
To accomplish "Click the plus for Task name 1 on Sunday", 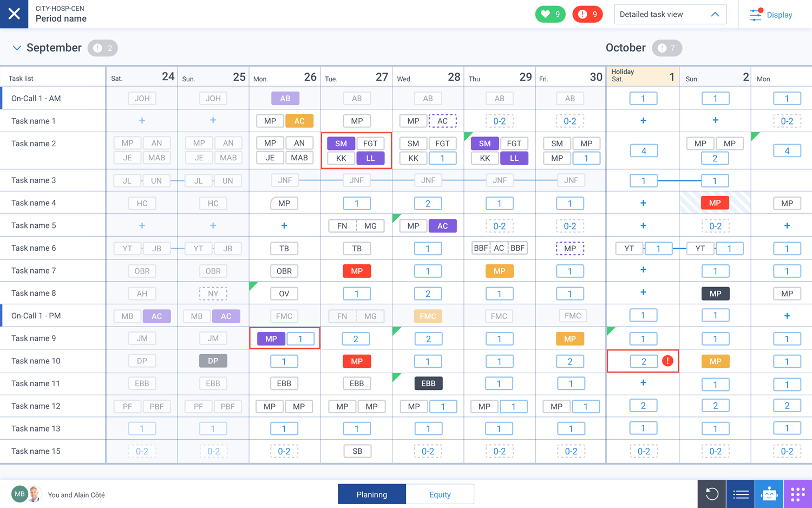I will (213, 121).
